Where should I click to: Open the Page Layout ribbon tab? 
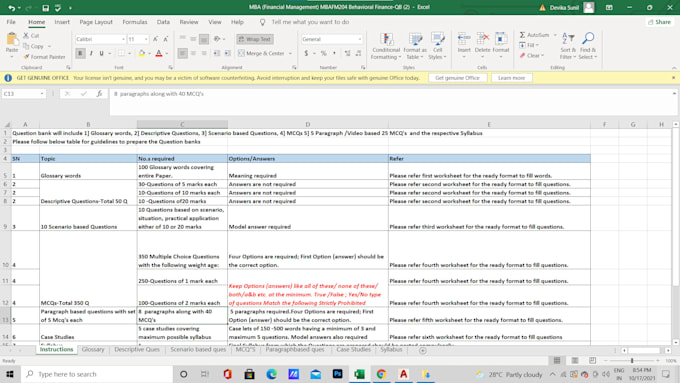pyautogui.click(x=96, y=22)
